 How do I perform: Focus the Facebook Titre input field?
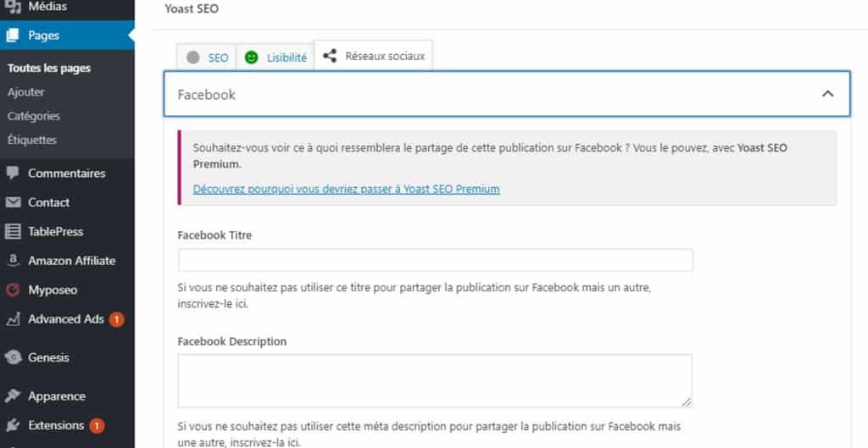click(435, 260)
